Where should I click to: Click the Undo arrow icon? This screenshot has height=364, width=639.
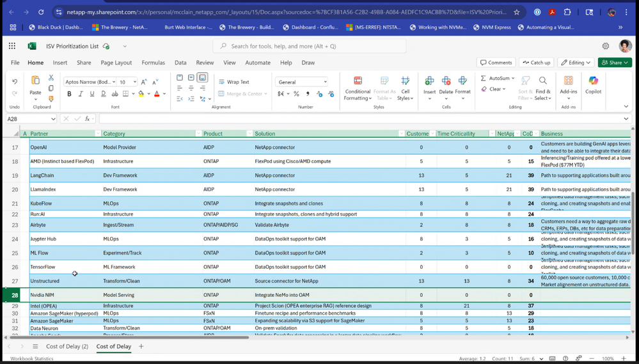pos(14,82)
